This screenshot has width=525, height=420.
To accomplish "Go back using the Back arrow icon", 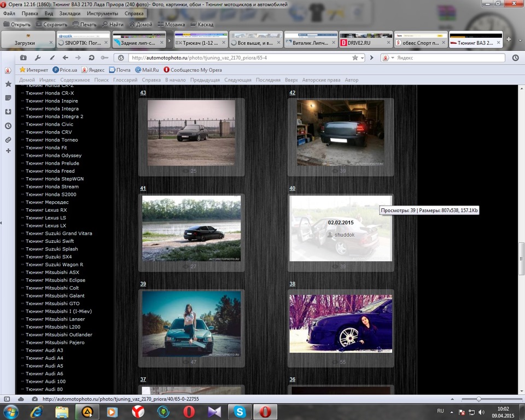I will click(65, 57).
